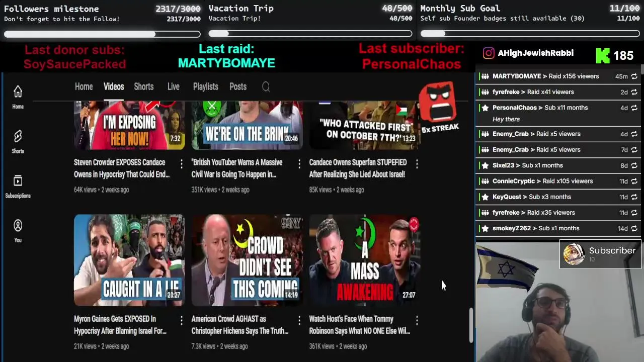Click the SoySaucePacked donor name

(74, 64)
